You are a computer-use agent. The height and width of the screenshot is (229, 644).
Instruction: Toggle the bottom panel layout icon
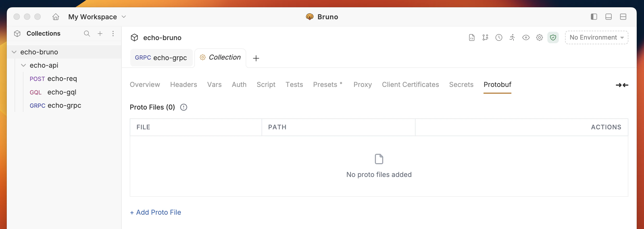pos(609,17)
